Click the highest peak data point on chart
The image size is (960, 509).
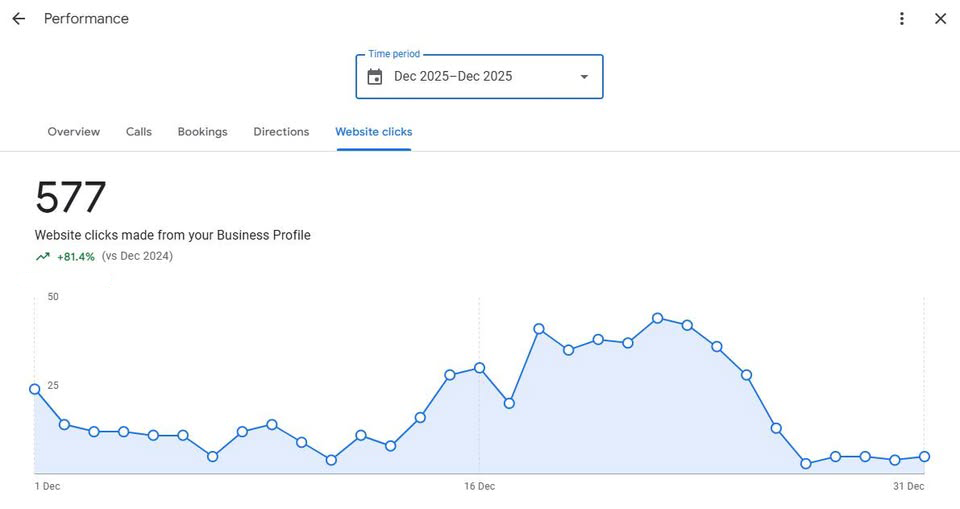pos(657,318)
